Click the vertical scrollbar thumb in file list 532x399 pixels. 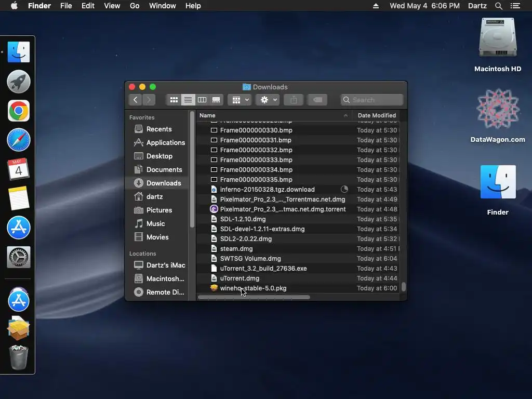pos(404,287)
